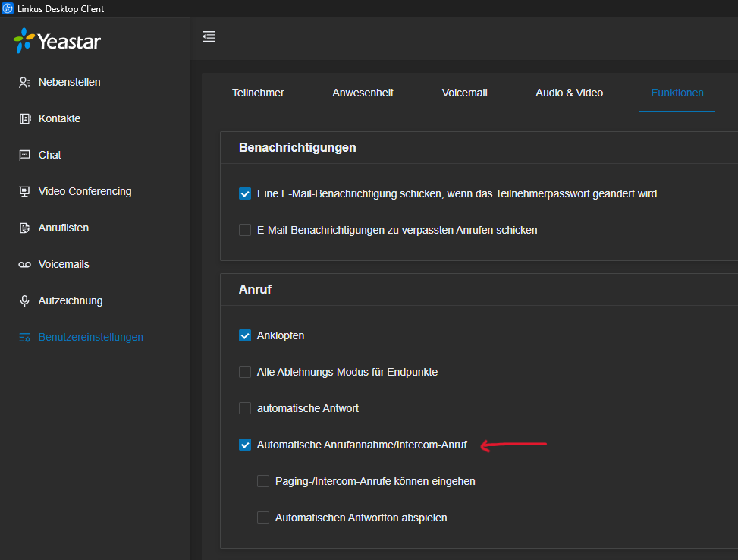Viewport: 738px width, 560px height.
Task: Disable the password change e-mail notification checkbox
Action: pyautogui.click(x=245, y=193)
